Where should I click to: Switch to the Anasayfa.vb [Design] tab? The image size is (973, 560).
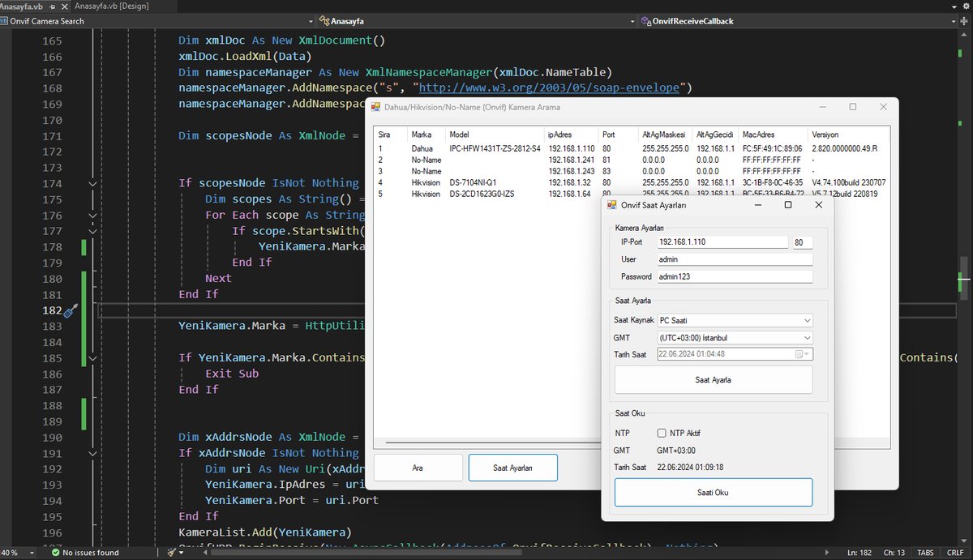click(x=109, y=6)
